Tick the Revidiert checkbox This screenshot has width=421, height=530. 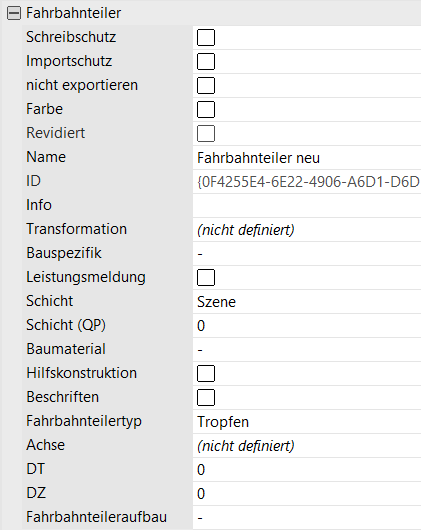coord(206,133)
